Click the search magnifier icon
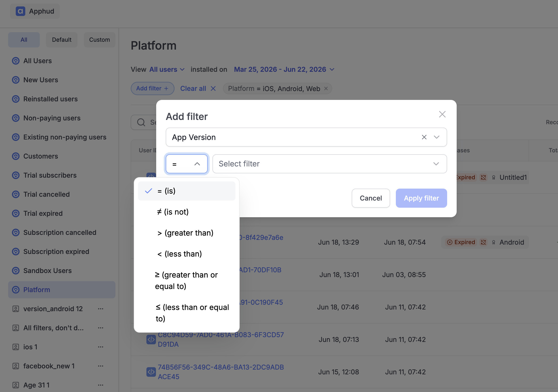This screenshot has height=392, width=558. [x=141, y=122]
